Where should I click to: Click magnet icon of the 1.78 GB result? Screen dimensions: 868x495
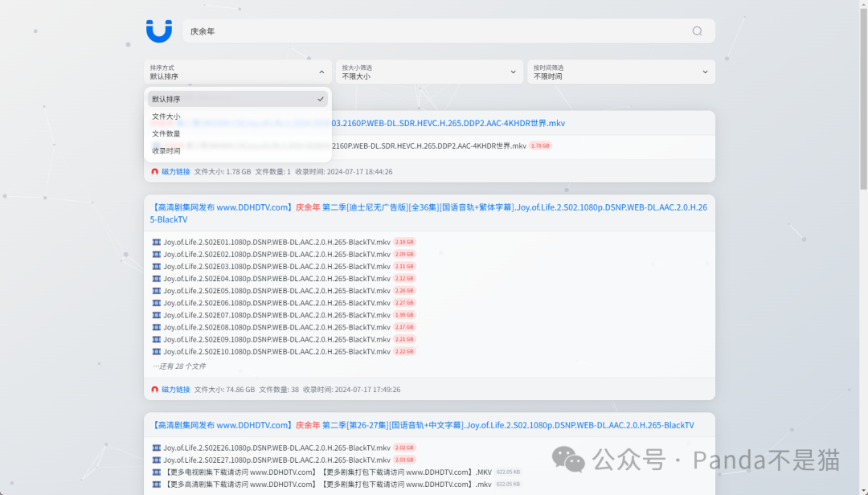155,172
